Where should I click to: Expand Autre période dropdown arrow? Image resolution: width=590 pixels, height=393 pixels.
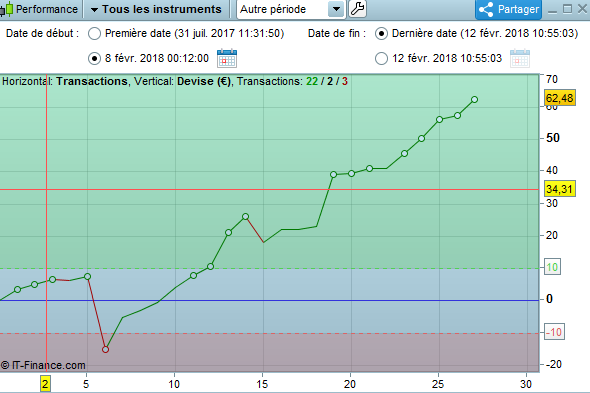(x=336, y=9)
